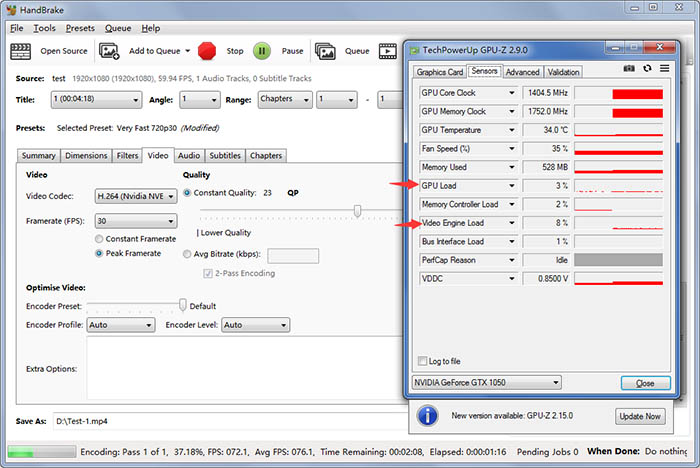Expand the Video Codec dropdown
The height and width of the screenshot is (468, 700).
point(136,196)
